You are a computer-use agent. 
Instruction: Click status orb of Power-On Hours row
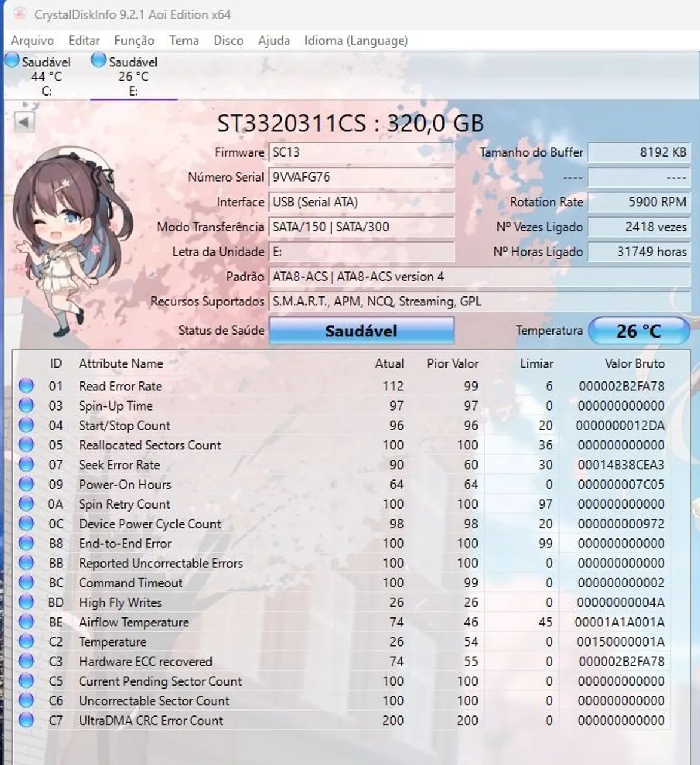pyautogui.click(x=26, y=484)
